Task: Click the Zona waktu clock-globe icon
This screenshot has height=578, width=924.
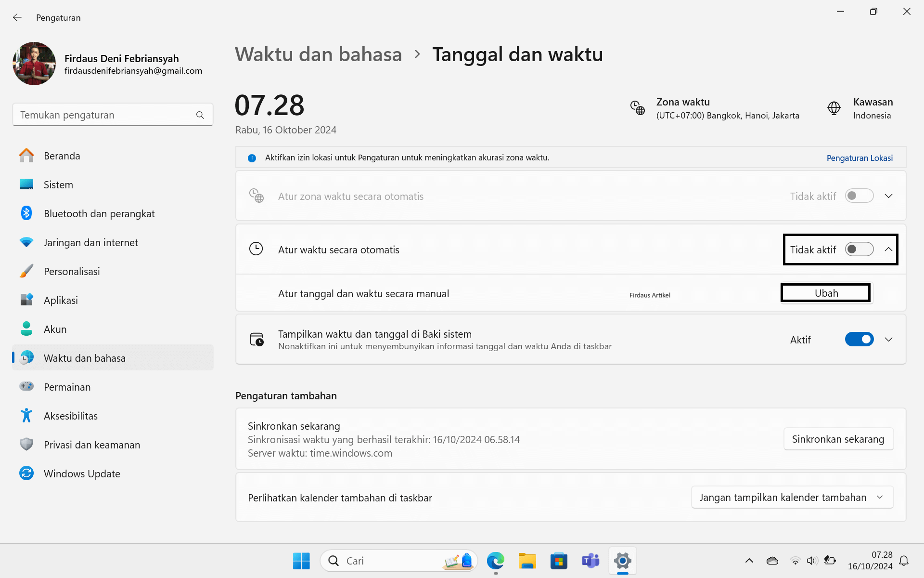Action: tap(638, 108)
